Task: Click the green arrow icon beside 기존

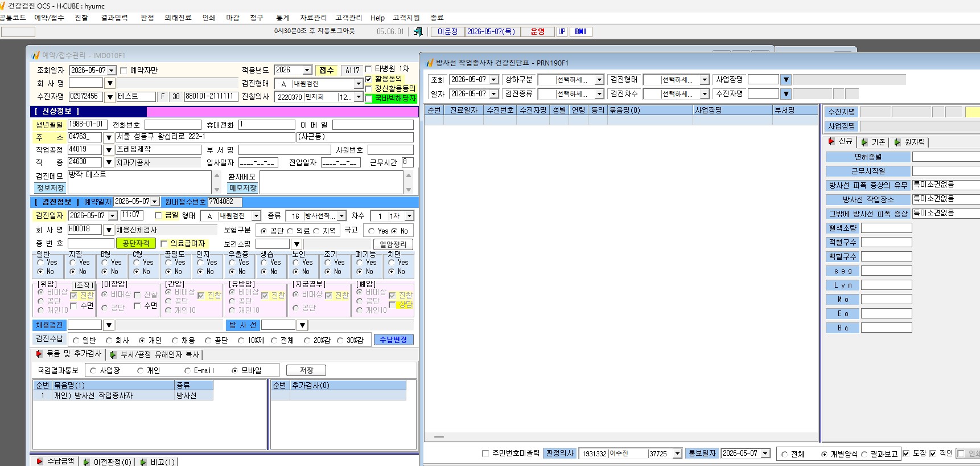Action: (864, 142)
